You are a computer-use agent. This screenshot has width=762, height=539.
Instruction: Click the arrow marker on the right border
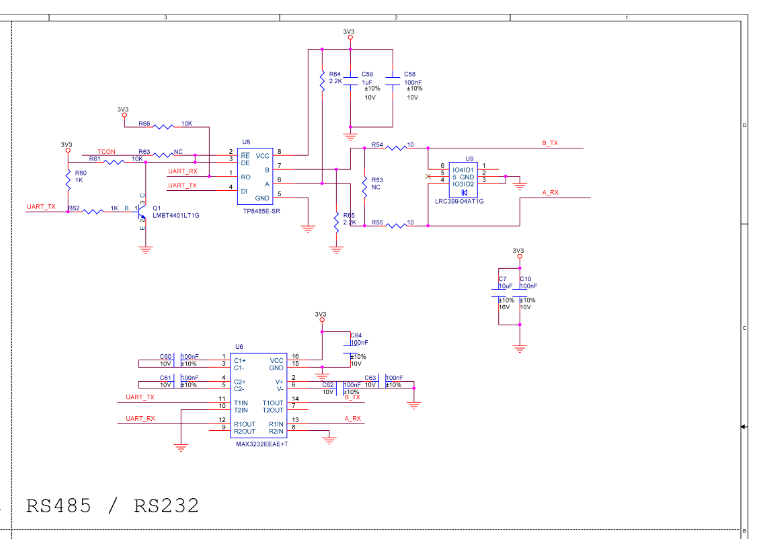741,427
